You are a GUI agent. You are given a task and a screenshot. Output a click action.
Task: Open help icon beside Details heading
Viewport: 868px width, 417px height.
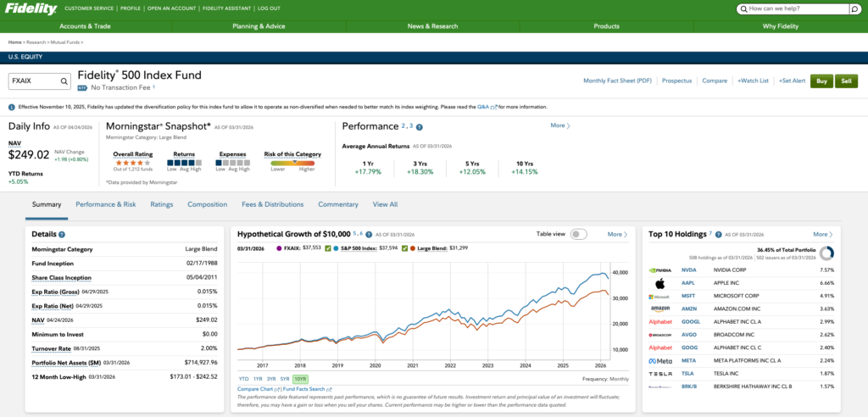(62, 234)
